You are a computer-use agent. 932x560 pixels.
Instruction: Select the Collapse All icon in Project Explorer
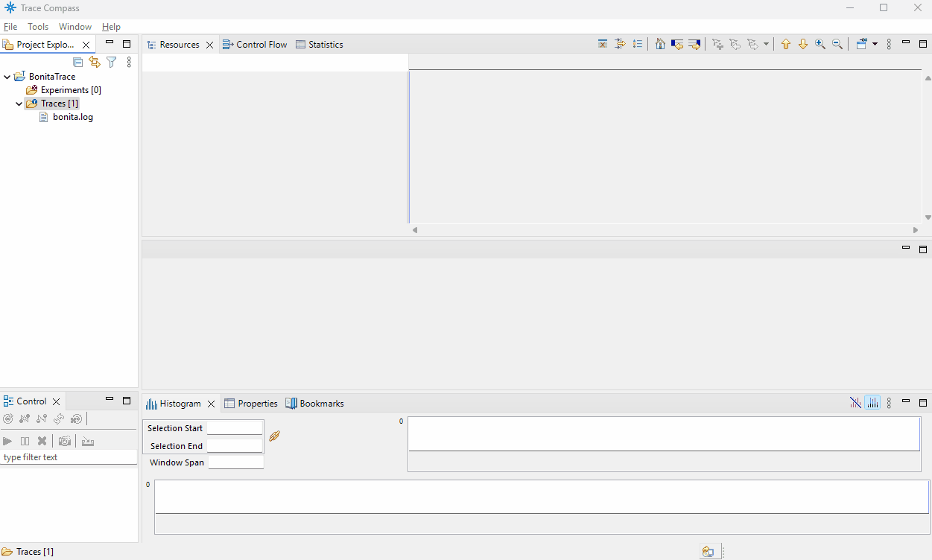77,62
